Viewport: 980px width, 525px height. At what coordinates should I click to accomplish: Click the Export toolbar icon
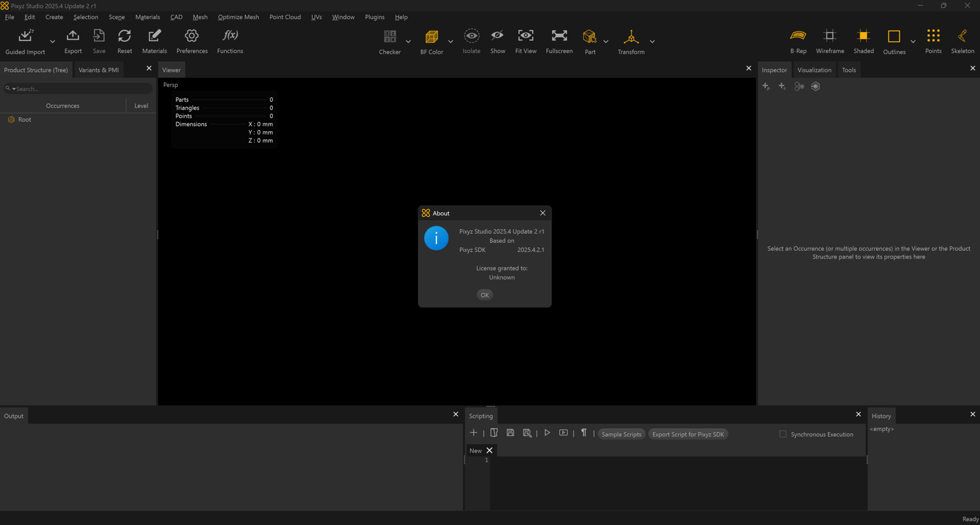73,36
